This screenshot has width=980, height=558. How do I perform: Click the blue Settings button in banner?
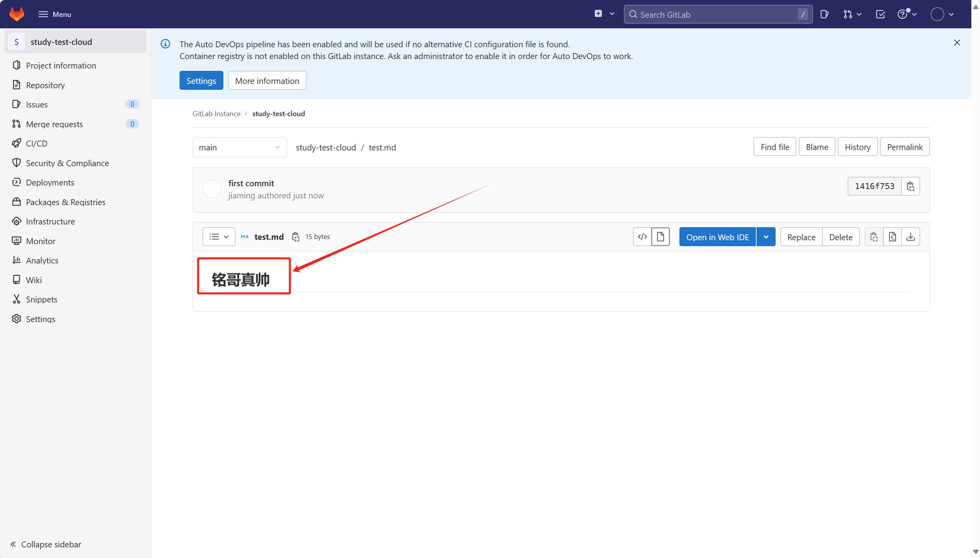(x=201, y=81)
